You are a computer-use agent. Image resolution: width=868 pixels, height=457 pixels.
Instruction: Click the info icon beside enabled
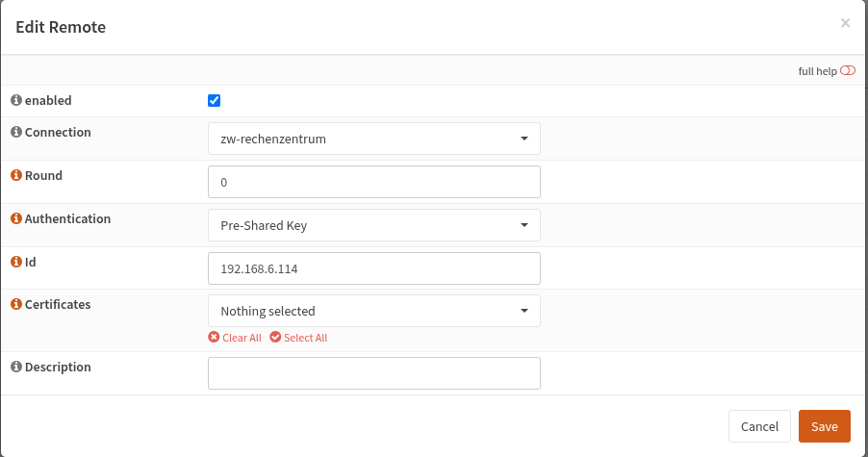(16, 101)
